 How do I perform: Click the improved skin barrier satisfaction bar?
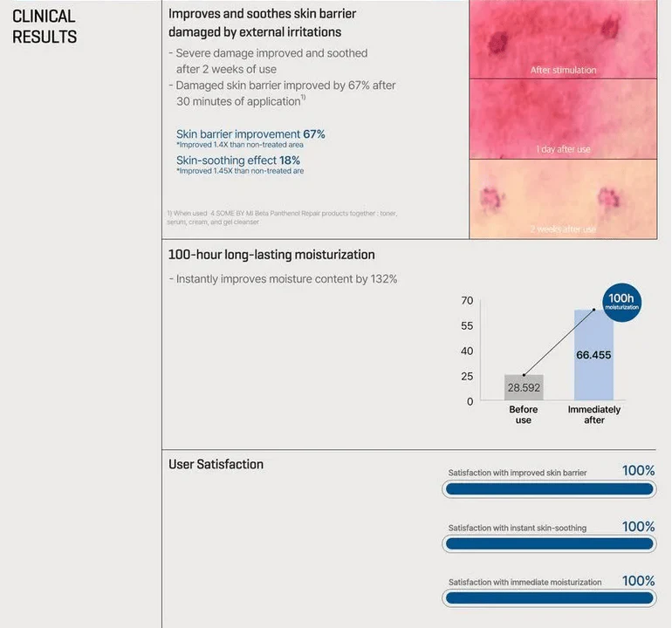(549, 489)
